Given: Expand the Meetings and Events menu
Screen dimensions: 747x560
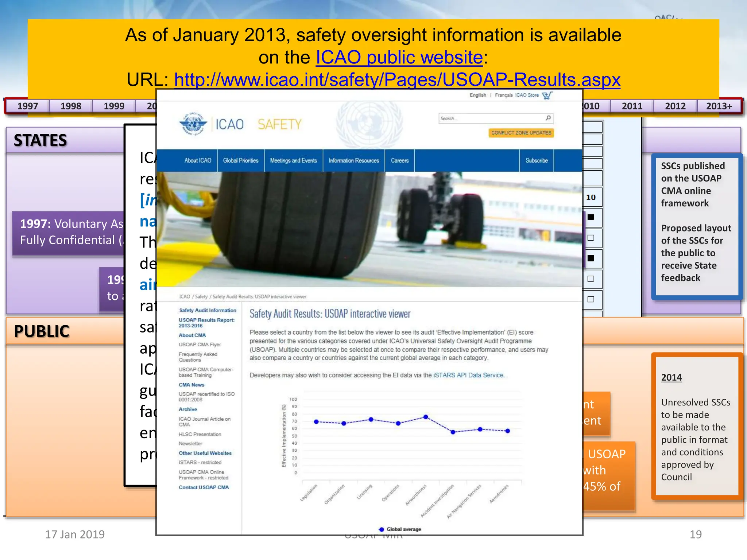Looking at the screenshot, I should [x=293, y=160].
